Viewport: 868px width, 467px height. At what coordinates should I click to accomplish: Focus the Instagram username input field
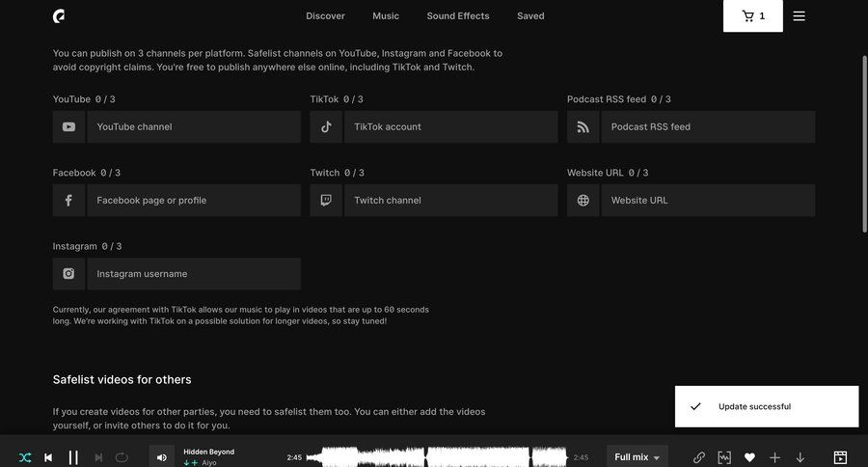194,274
